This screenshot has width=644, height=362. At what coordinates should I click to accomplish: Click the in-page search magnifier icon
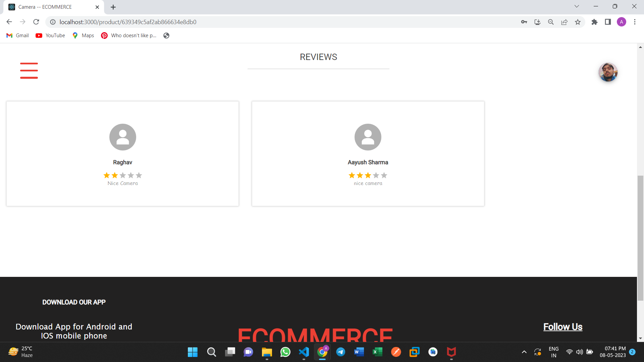click(x=551, y=22)
